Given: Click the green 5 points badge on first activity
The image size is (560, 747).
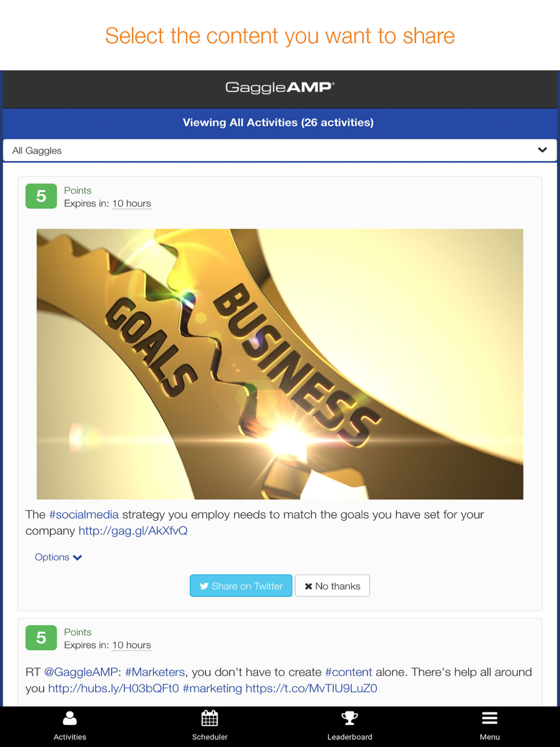Looking at the screenshot, I should (x=41, y=196).
